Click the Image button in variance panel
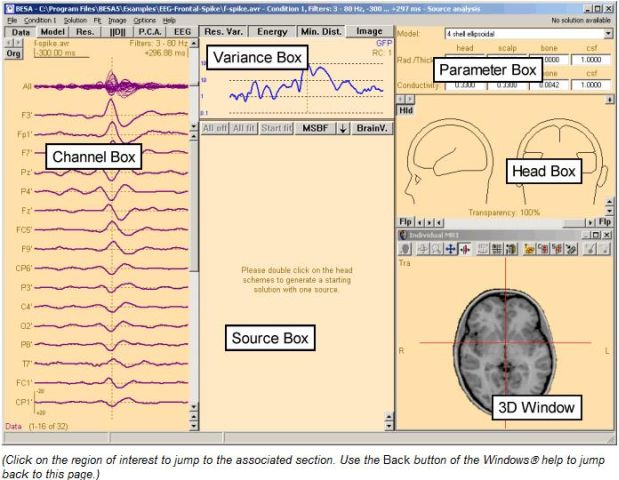The height and width of the screenshot is (480, 619). pos(370,32)
